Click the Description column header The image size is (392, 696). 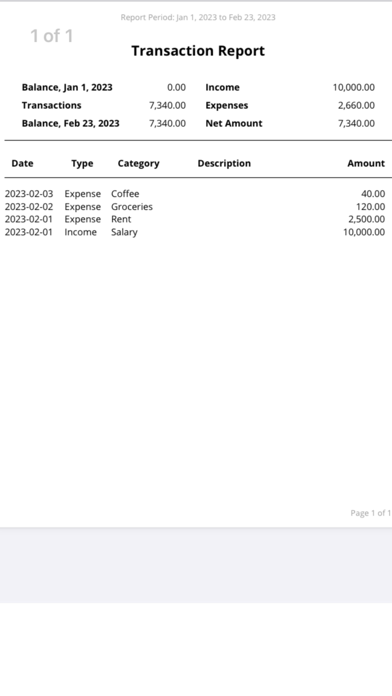(224, 163)
